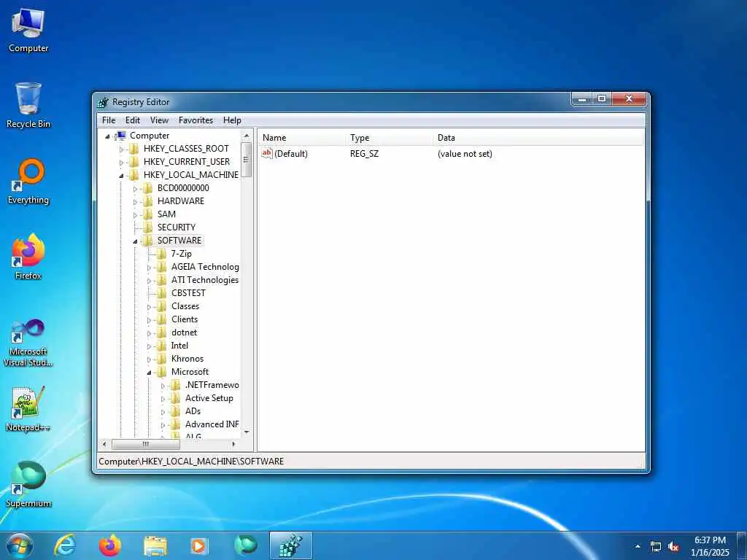The image size is (747, 560).
Task: Click the Intel folder icon
Action: [161, 346]
